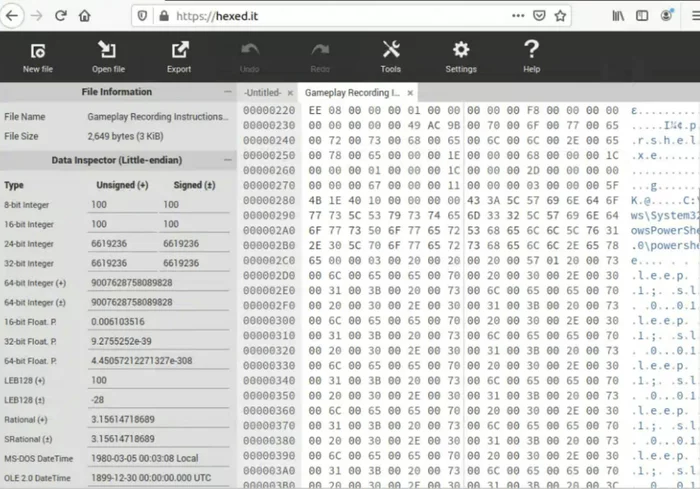This screenshot has height=489, width=700.
Task: Open the page actions three-dots menu
Action: [x=518, y=16]
